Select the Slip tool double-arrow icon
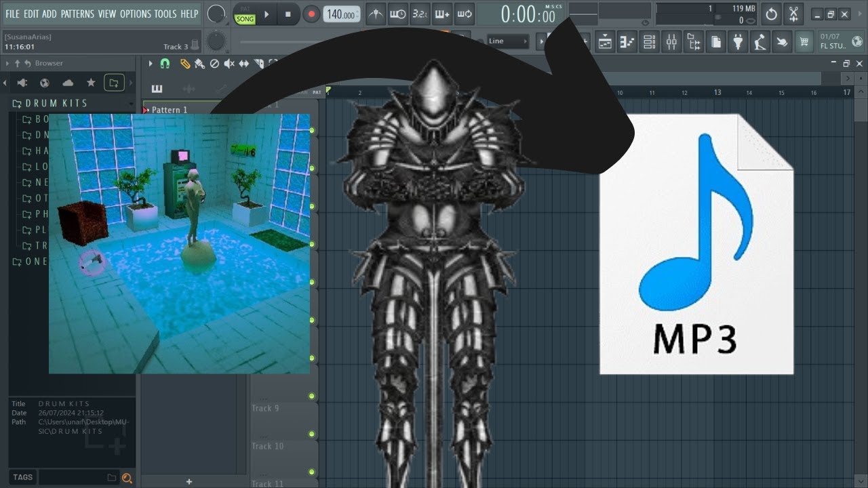 pos(244,63)
